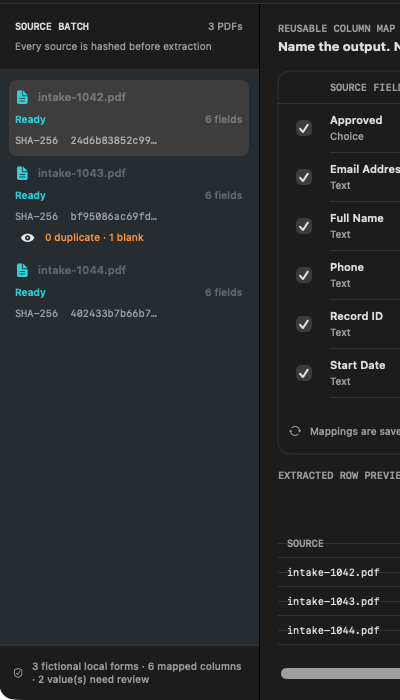The image size is (400, 700).
Task: Click the Phone source field name
Action: pos(347,267)
